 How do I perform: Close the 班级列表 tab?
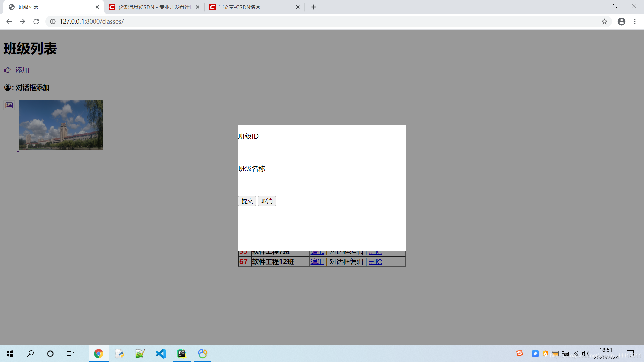(x=97, y=7)
